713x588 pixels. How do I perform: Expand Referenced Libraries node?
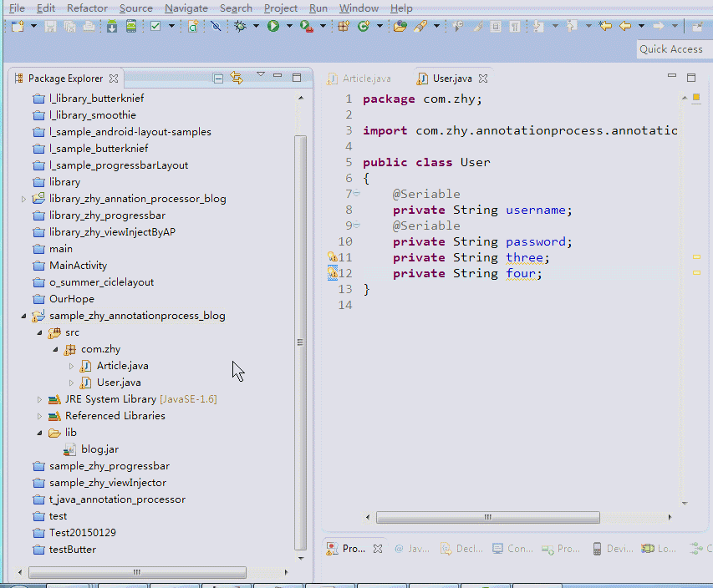tap(39, 416)
